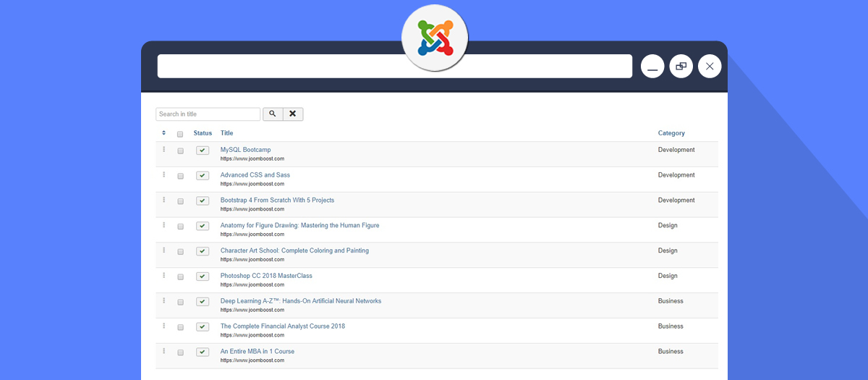
Task: Open Bootstrap 4 From Scratch With 5 Projects
Action: pos(277,200)
